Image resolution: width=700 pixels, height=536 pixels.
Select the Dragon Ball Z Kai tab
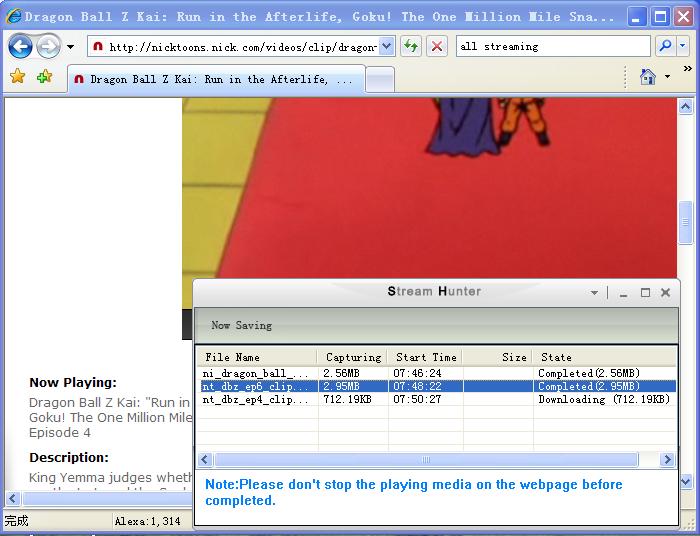(216, 79)
